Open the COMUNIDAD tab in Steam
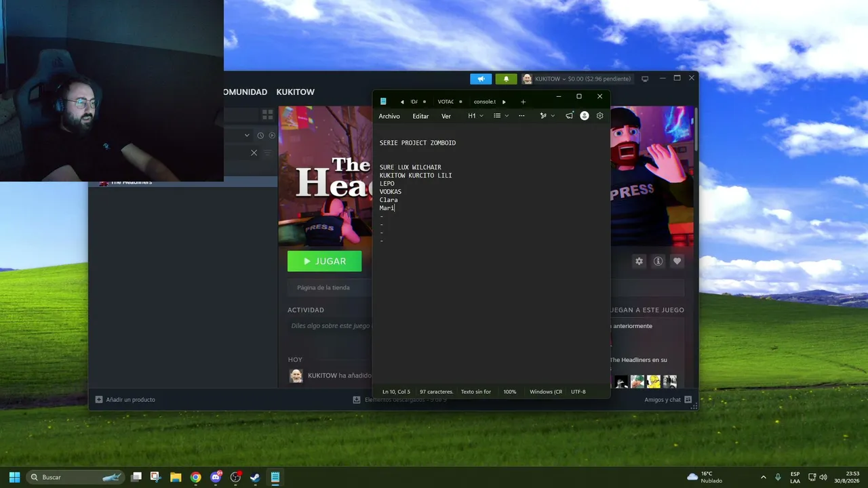The height and width of the screenshot is (488, 868). click(245, 92)
